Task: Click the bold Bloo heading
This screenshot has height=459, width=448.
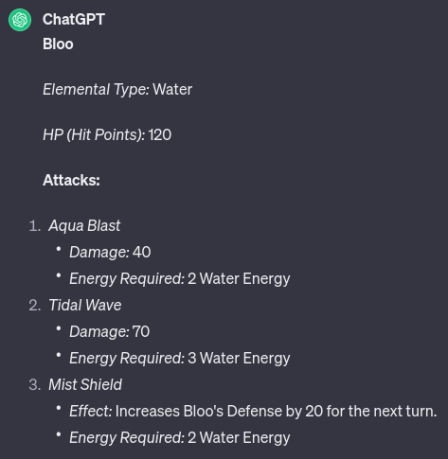Action: (x=58, y=44)
